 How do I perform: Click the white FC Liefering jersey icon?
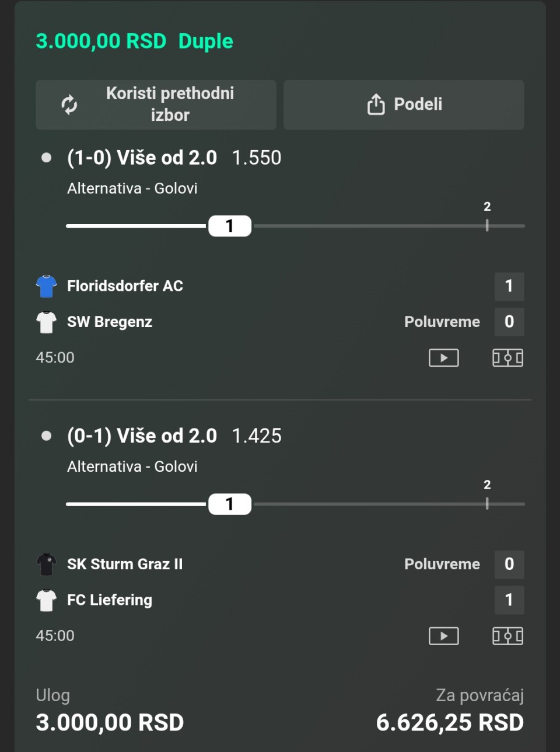[46, 600]
